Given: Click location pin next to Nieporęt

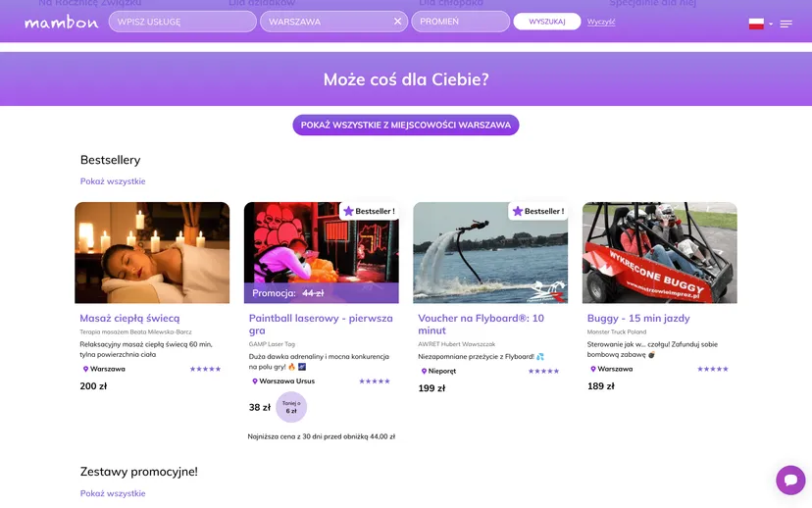Looking at the screenshot, I should coord(424,372).
